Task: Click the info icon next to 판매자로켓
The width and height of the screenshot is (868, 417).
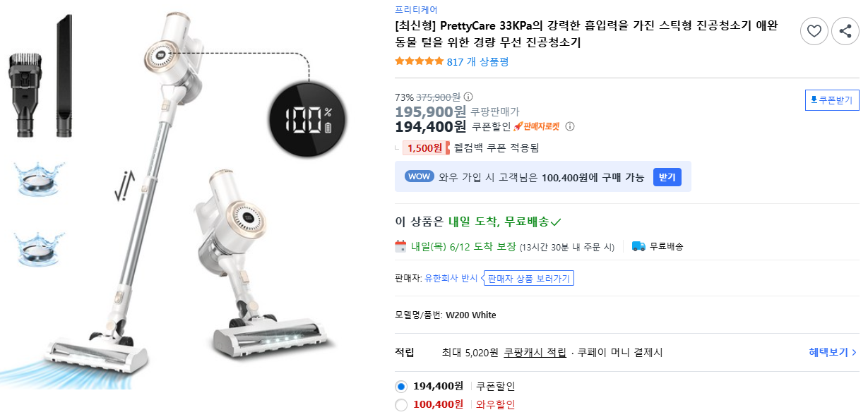Action: [x=570, y=126]
